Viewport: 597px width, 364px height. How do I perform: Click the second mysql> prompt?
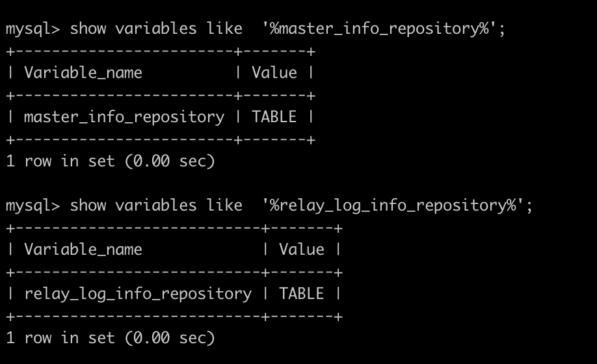click(33, 205)
